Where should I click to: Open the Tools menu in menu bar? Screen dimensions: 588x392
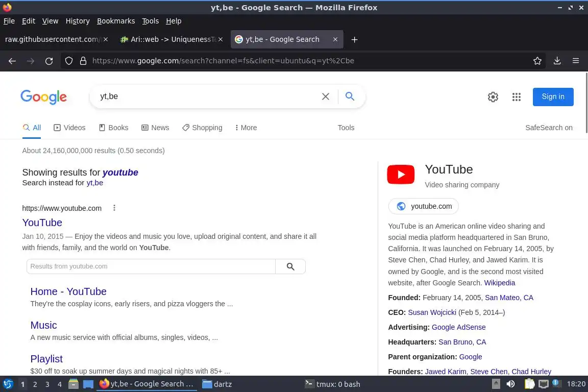151,21
